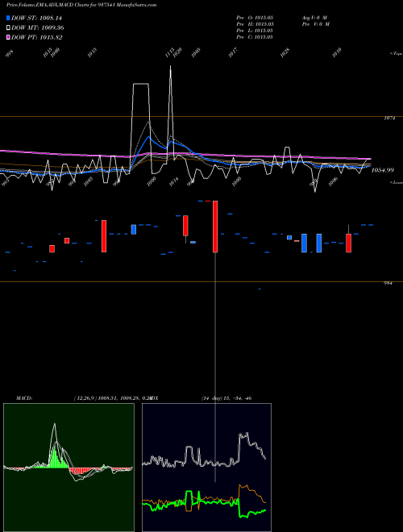Click the MACD panel title label
This screenshot has width=403, height=532.
pyautogui.click(x=24, y=398)
